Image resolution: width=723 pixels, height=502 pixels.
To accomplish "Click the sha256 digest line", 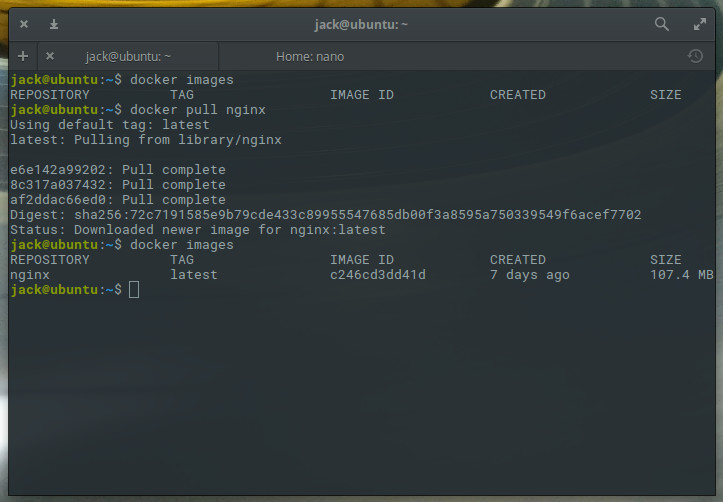I will (x=325, y=215).
